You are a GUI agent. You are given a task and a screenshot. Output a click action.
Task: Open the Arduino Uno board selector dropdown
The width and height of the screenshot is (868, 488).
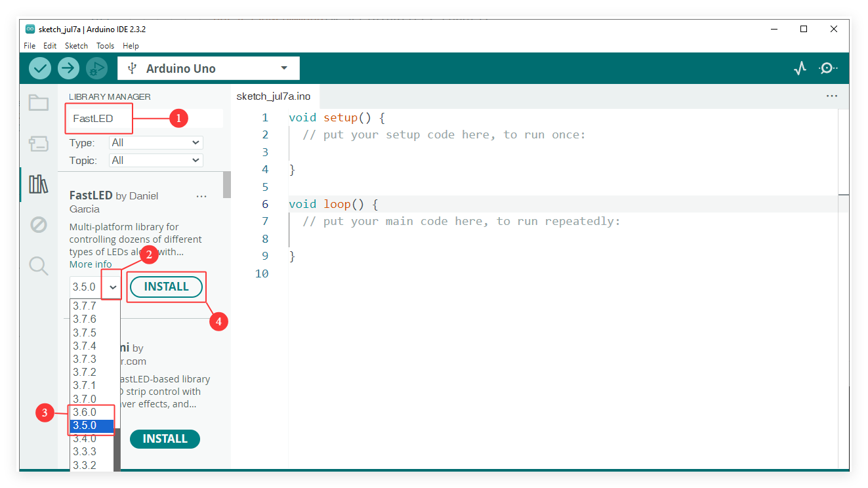tap(209, 68)
